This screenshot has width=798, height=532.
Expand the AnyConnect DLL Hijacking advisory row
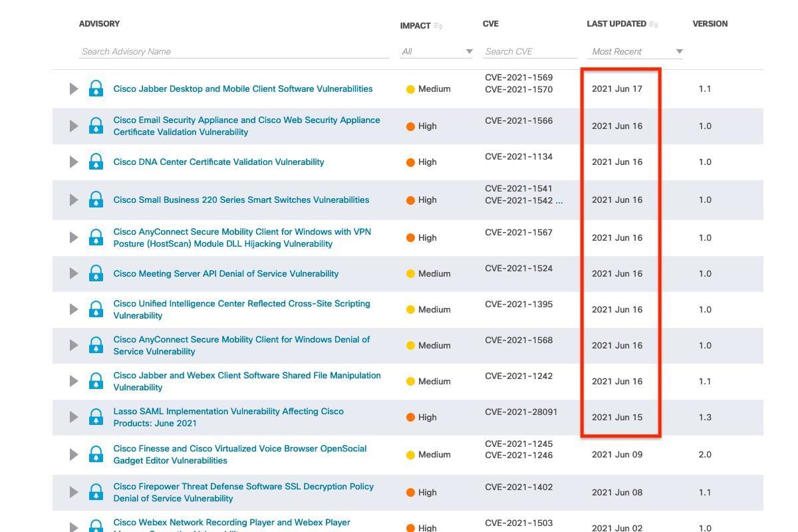(x=74, y=237)
